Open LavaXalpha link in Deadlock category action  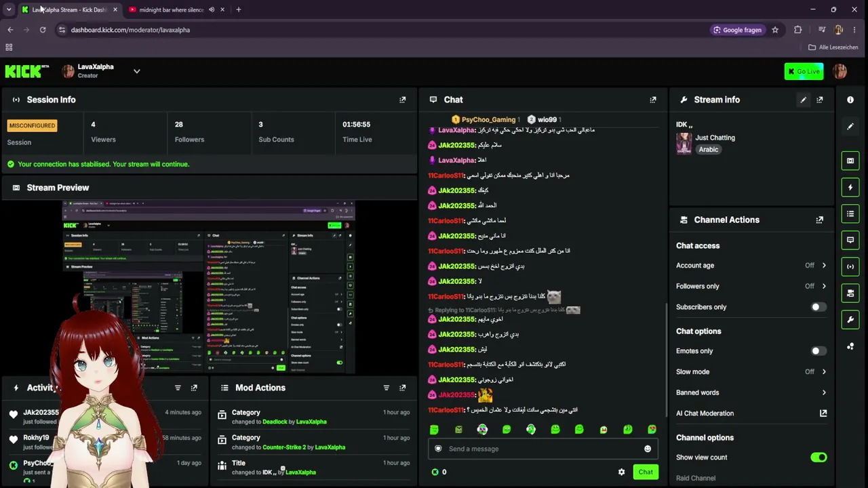point(311,422)
